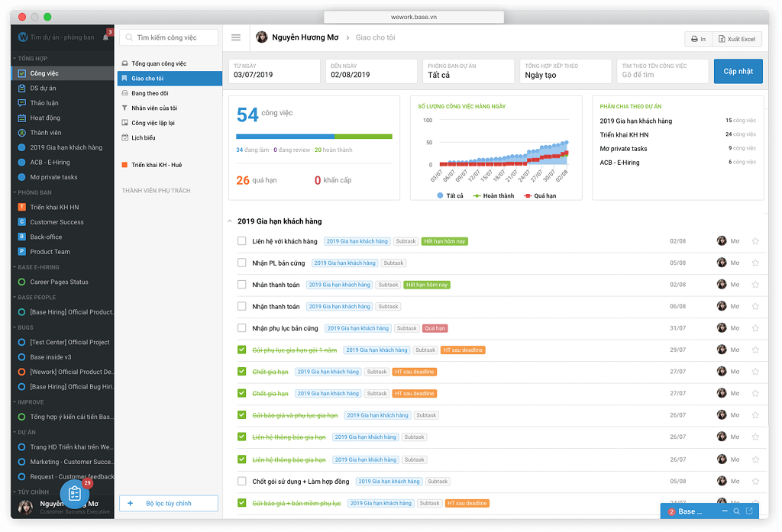The height and width of the screenshot is (532, 782).
Task: Click the Xuất Excel button
Action: coord(736,39)
